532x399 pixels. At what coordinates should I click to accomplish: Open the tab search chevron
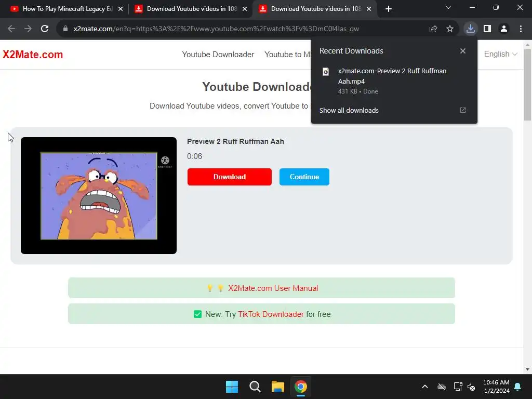click(448, 7)
